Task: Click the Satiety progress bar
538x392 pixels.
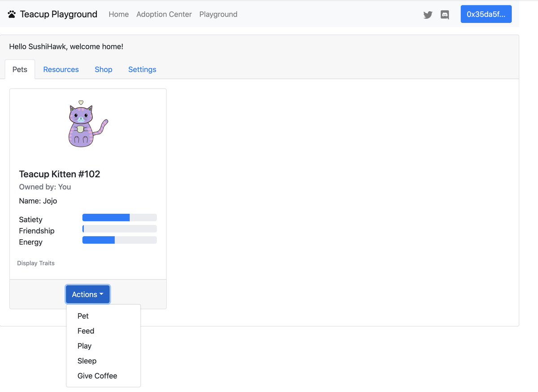Action: tap(120, 218)
